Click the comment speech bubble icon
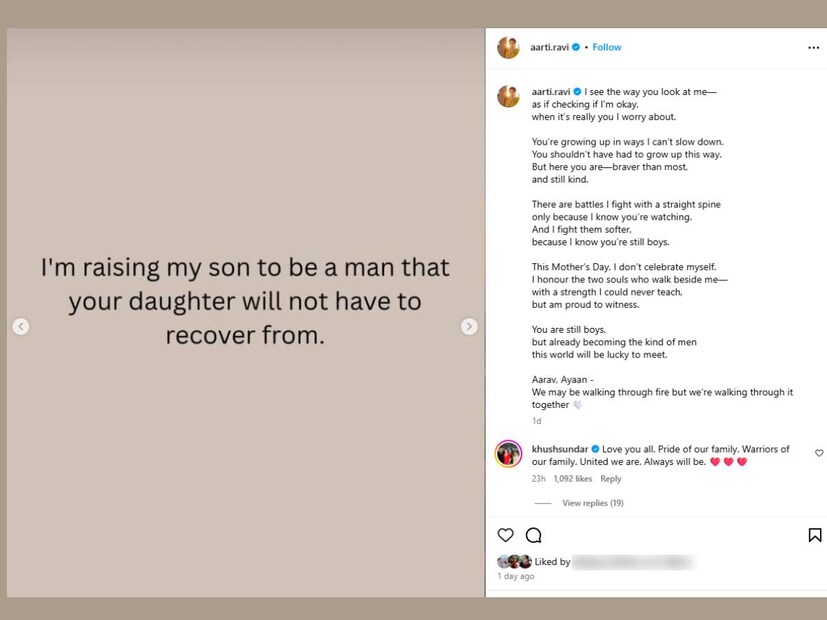Viewport: 827px width, 620px height. pos(534,535)
